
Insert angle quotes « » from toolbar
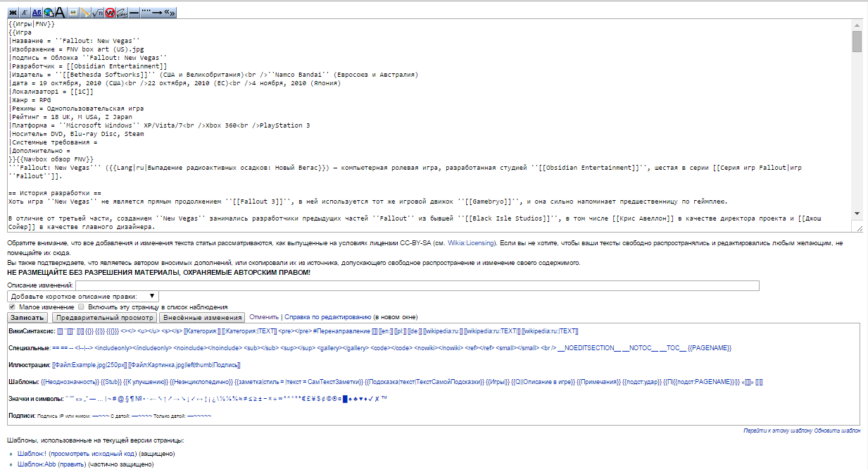170,12
